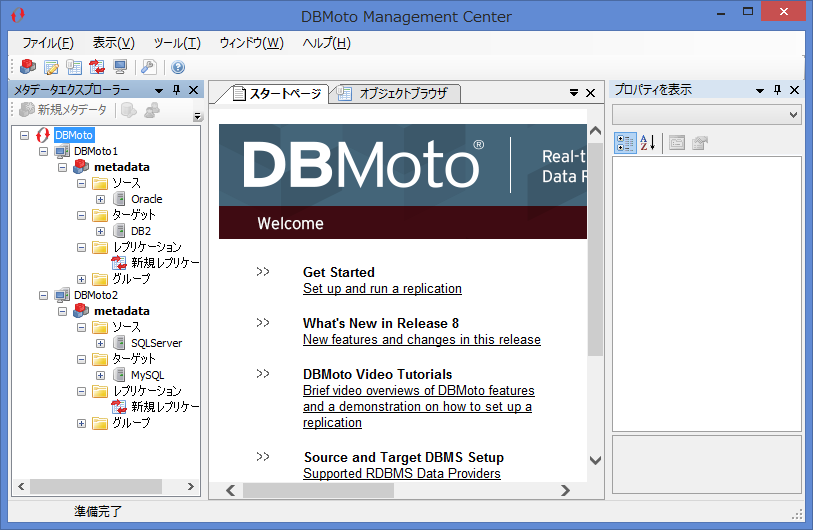Open help with the blue question mark icon

coord(178,67)
